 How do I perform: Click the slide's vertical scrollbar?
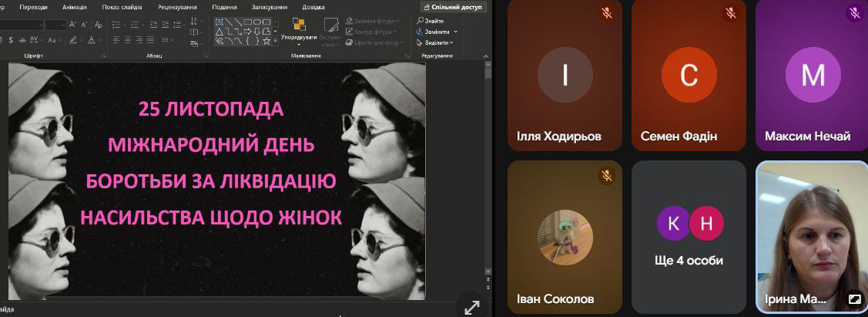(x=488, y=170)
